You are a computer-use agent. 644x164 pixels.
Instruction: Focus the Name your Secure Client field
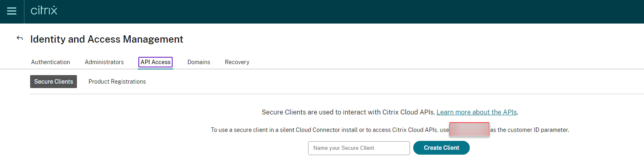[x=359, y=148]
